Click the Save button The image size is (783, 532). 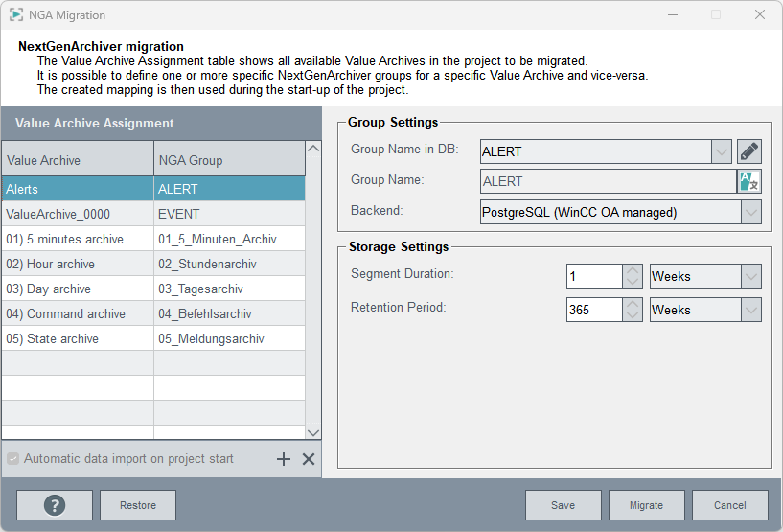(x=563, y=505)
